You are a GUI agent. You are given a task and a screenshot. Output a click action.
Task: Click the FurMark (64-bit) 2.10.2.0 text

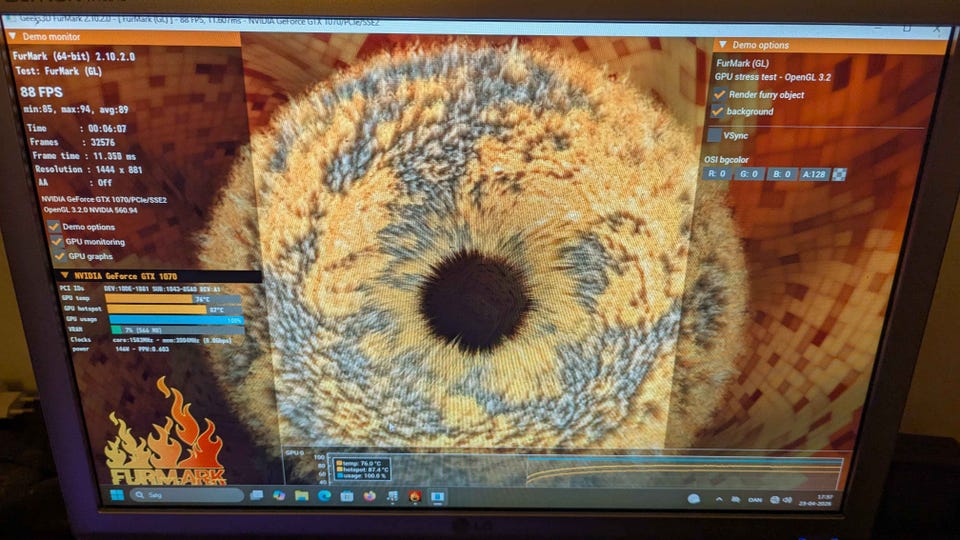(73, 56)
